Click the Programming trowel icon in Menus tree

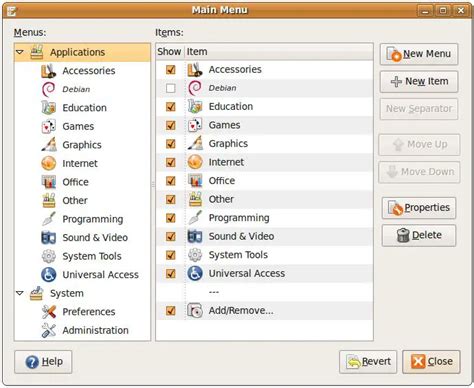tap(49, 219)
